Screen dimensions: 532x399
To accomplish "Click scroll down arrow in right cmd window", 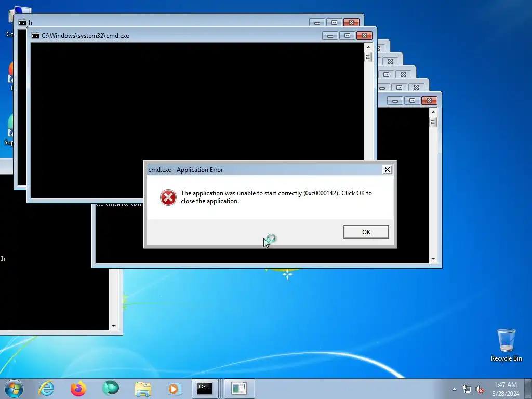I will click(x=433, y=259).
